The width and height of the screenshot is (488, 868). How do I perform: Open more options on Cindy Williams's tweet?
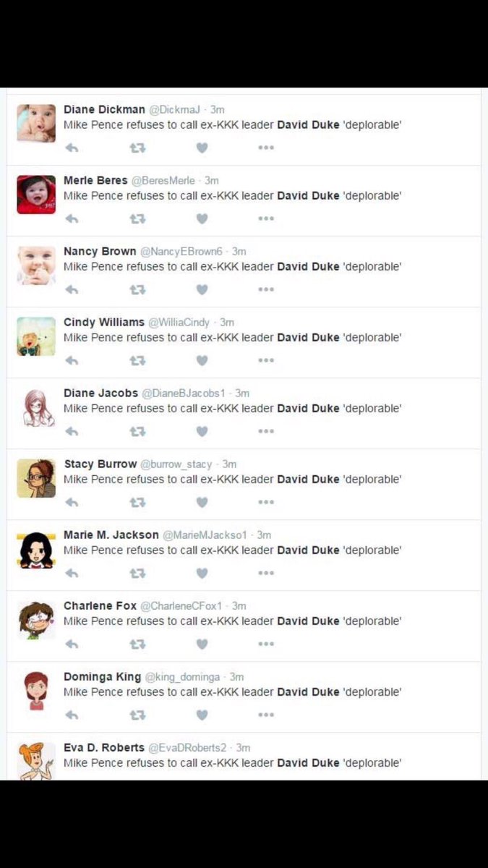point(266,360)
